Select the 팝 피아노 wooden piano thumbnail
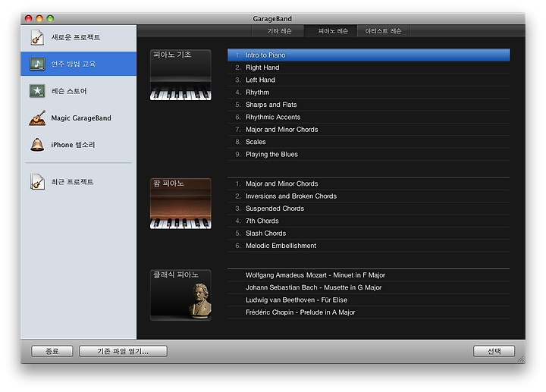Screen dimensions: 546x392 [180, 204]
